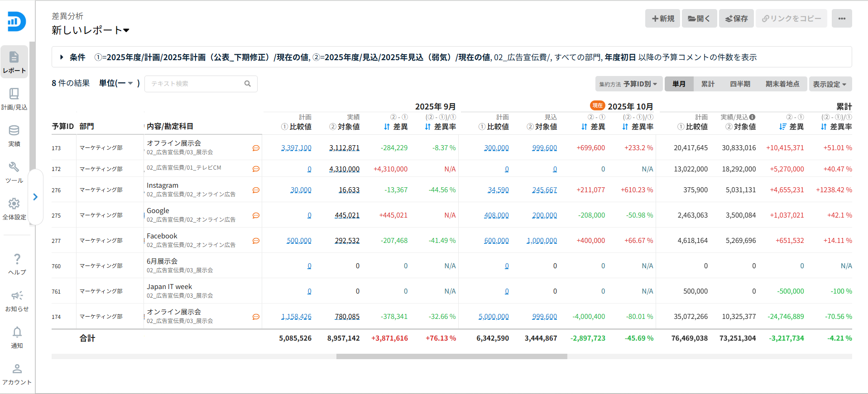Image resolution: width=868 pixels, height=394 pixels.
Task: Open the more options ellipsis menu
Action: (x=842, y=19)
